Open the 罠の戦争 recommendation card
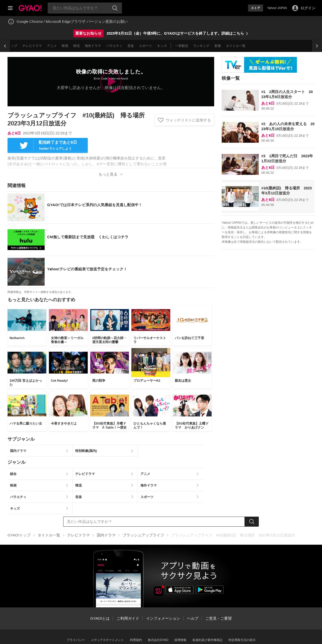The width and height of the screenshot is (322, 644). [110, 368]
